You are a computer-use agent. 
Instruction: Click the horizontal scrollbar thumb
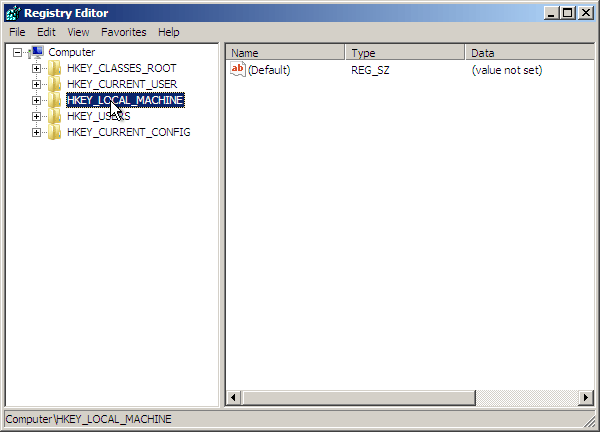[x=359, y=398]
